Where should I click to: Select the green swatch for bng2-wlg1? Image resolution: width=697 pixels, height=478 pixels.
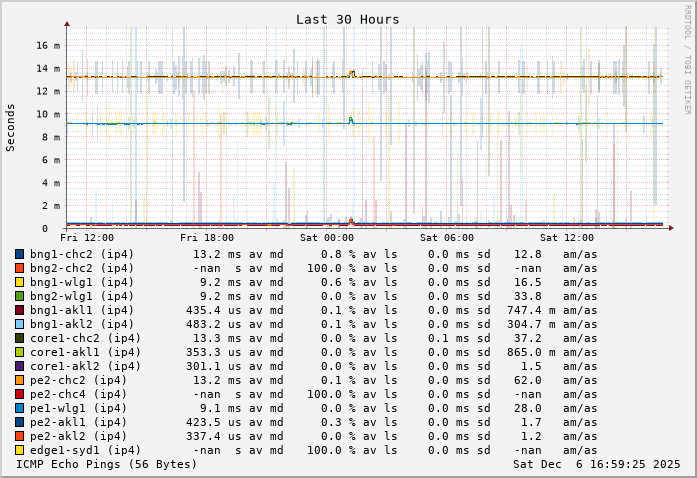pyautogui.click(x=19, y=296)
